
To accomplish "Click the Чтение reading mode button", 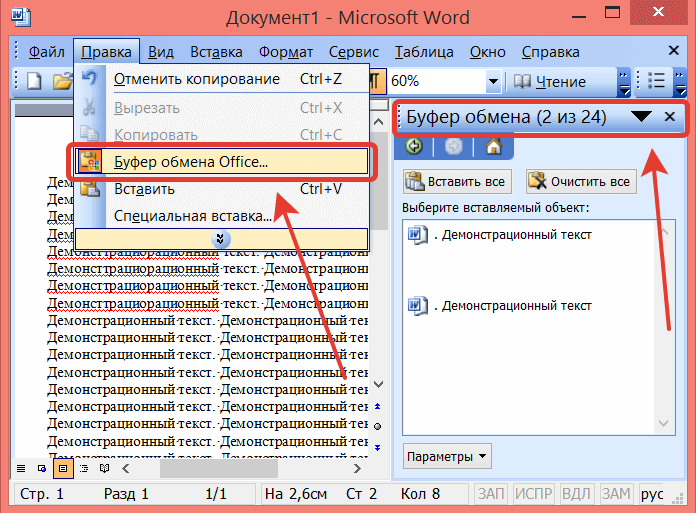I will pyautogui.click(x=550, y=82).
